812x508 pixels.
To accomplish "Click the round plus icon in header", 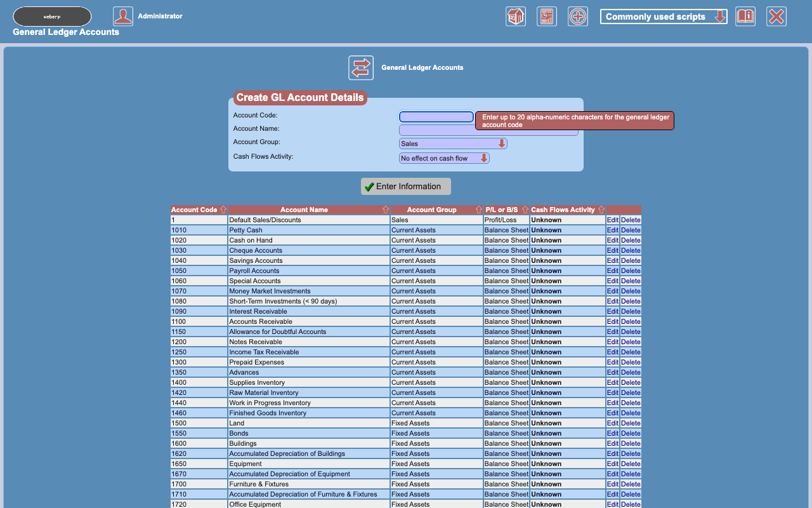I will 578,17.
